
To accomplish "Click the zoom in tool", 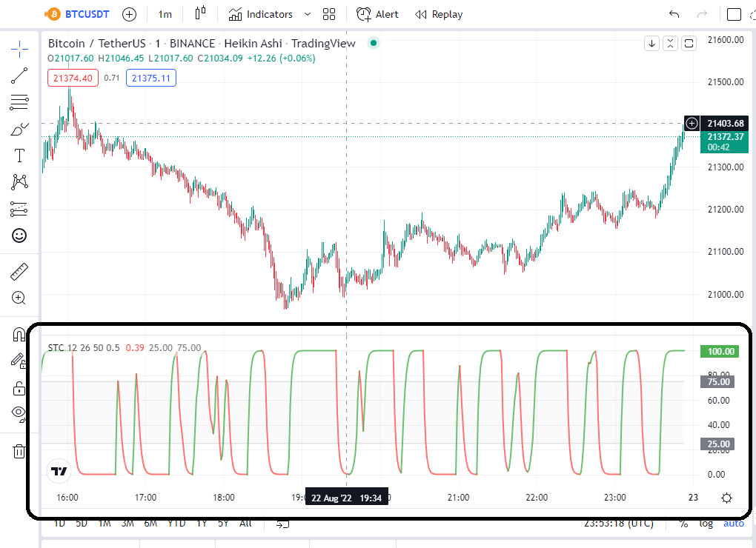I will coord(19,298).
